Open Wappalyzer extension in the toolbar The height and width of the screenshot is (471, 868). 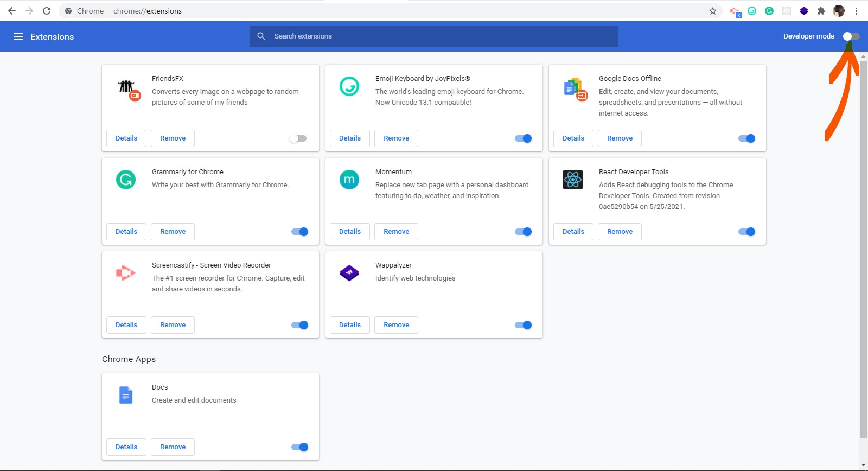point(804,11)
